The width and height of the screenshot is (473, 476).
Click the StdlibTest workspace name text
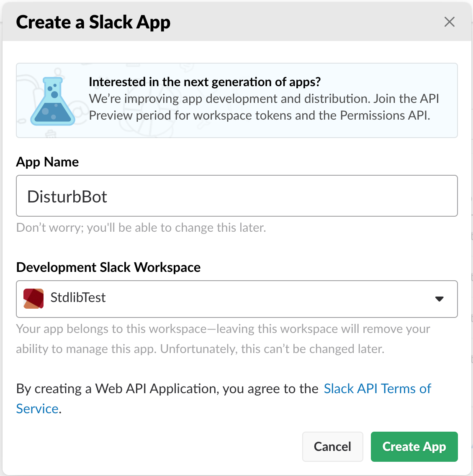(78, 298)
